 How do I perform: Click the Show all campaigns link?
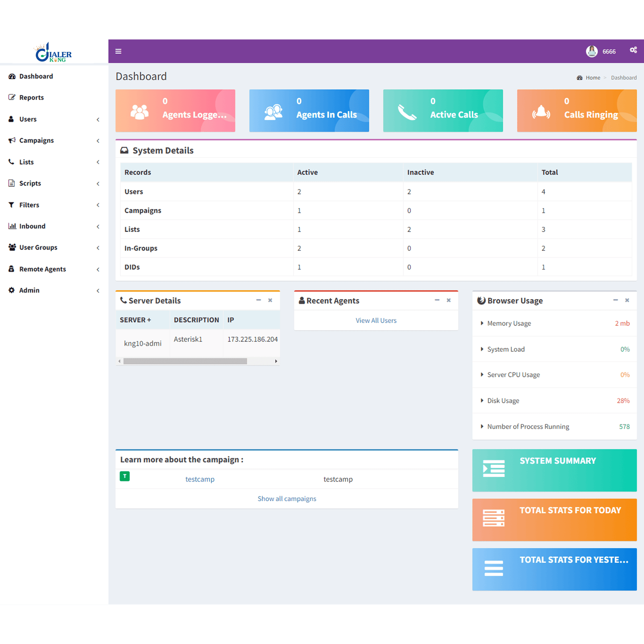click(x=287, y=498)
